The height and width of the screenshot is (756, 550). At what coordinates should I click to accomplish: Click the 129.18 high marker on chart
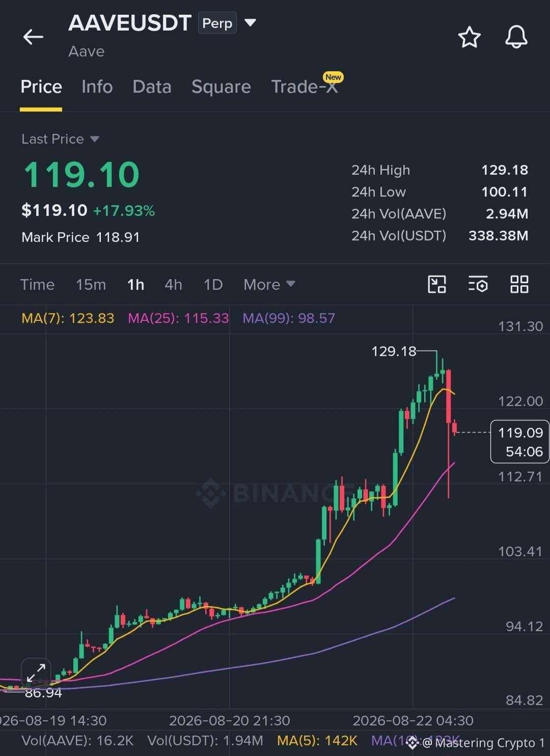click(x=394, y=351)
